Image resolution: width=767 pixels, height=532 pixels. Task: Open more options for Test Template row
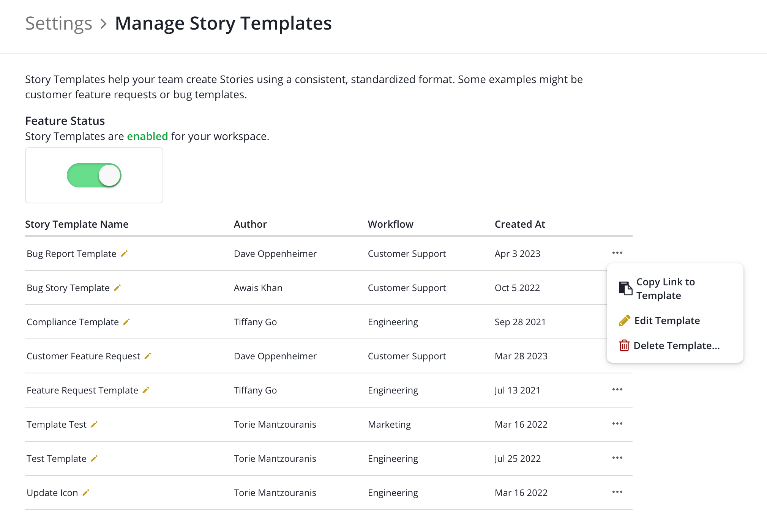(617, 458)
